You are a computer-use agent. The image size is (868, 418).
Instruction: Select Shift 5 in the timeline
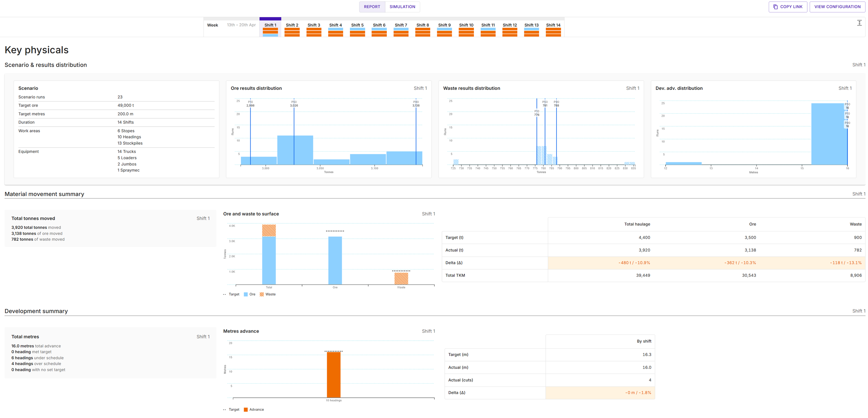click(357, 25)
